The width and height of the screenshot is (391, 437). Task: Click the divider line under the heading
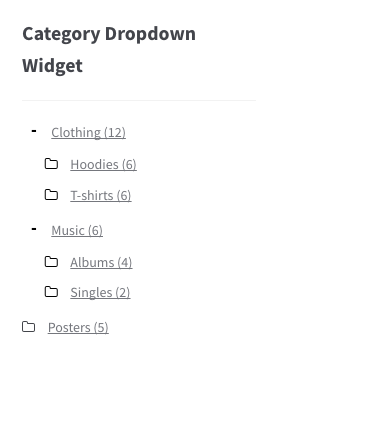pos(139,100)
